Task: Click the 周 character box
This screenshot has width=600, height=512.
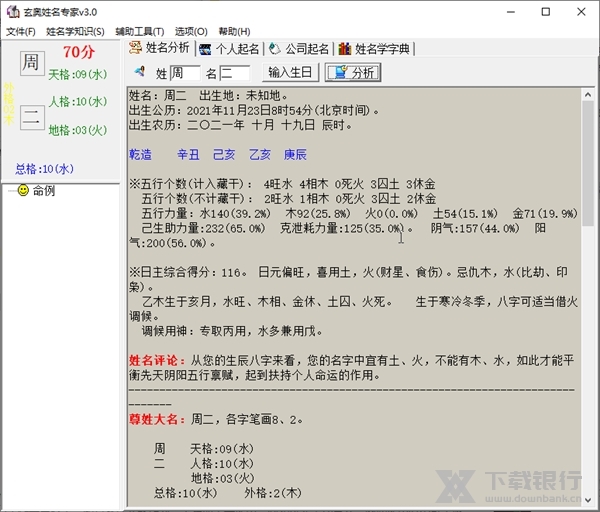Action: pyautogui.click(x=32, y=63)
